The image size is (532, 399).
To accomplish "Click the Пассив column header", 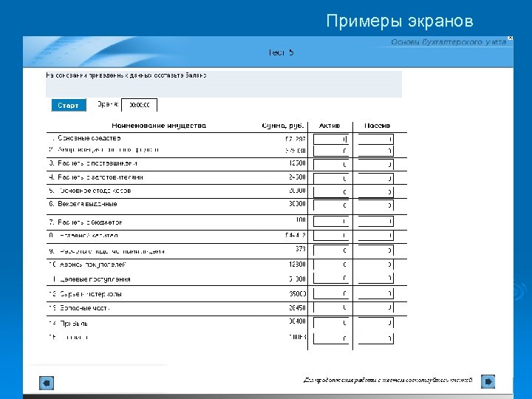I will click(x=377, y=126).
